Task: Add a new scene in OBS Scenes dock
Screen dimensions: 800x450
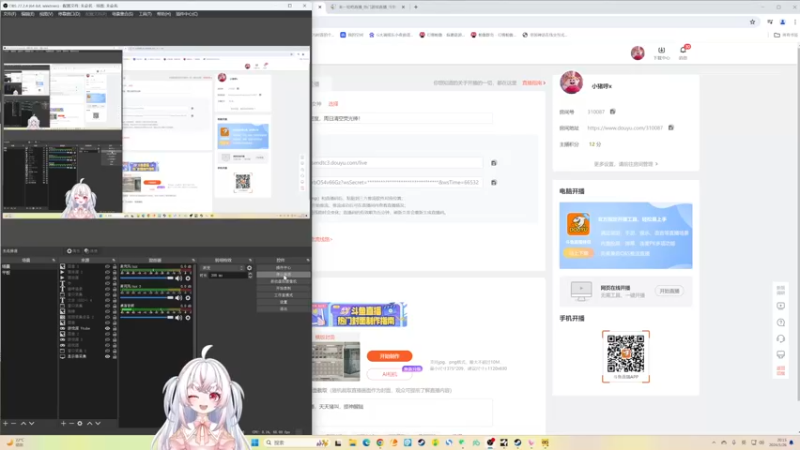Action: (x=5, y=423)
